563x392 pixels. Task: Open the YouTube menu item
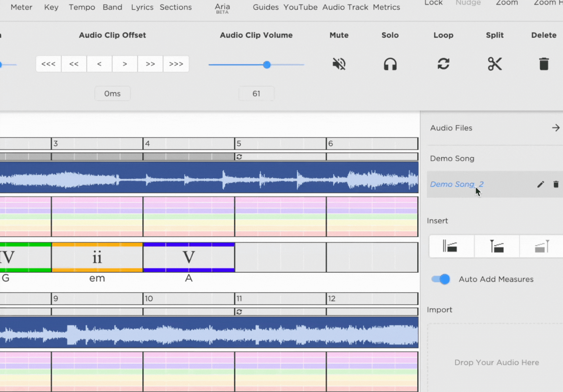coord(300,7)
